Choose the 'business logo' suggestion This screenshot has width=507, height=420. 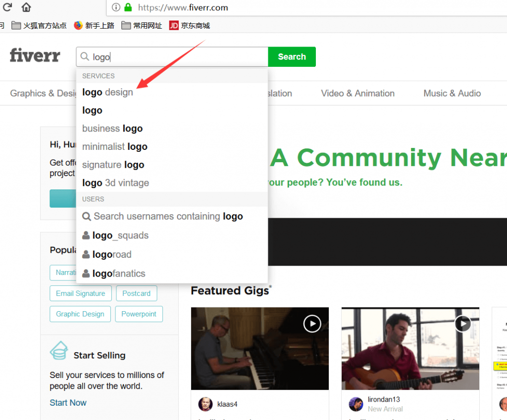tap(172, 129)
